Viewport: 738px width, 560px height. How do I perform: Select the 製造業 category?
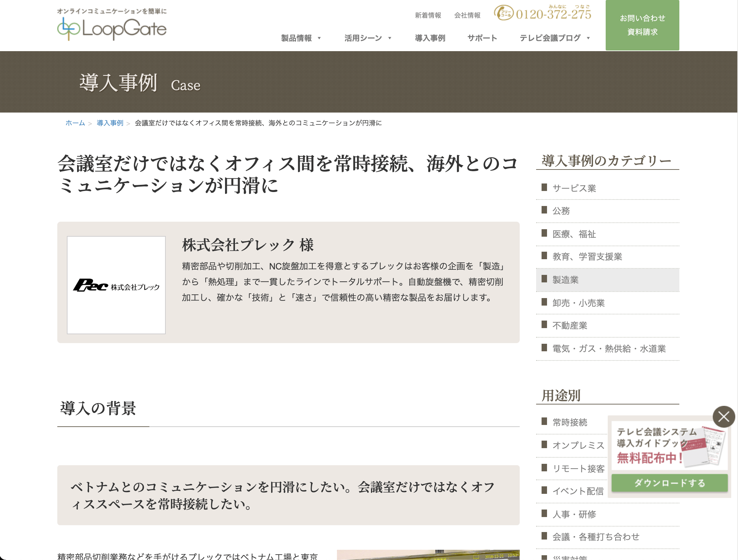tap(608, 280)
